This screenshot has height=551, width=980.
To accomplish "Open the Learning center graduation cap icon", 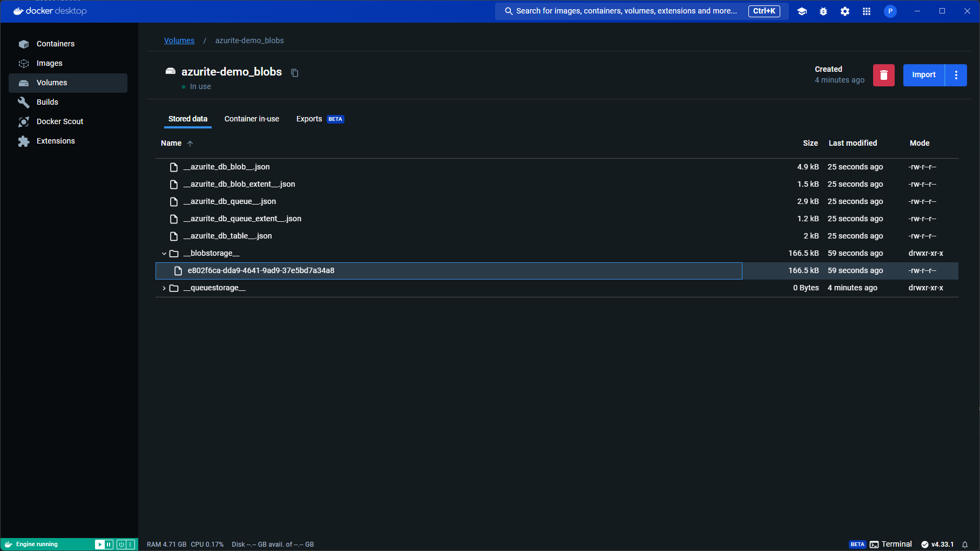I will click(x=802, y=11).
